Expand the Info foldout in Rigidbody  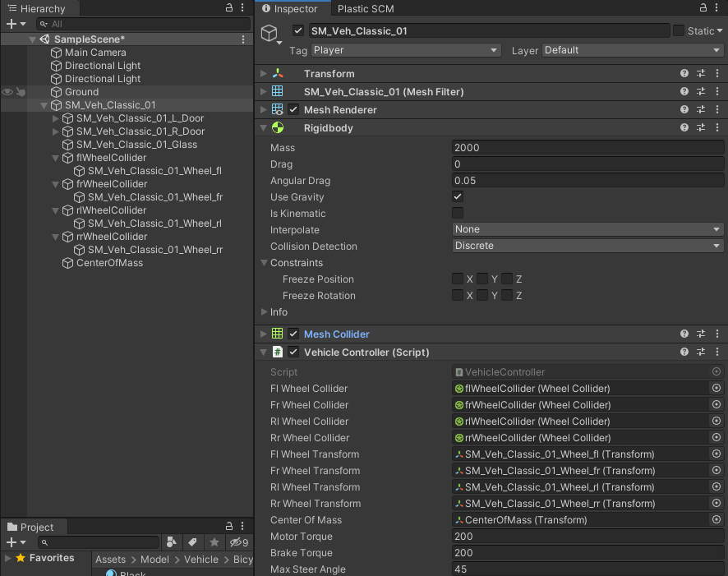(264, 312)
